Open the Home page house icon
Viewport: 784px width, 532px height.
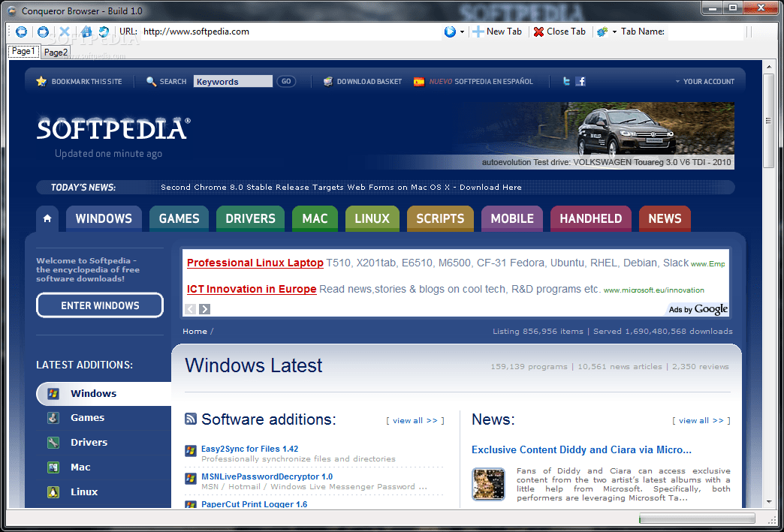86,32
